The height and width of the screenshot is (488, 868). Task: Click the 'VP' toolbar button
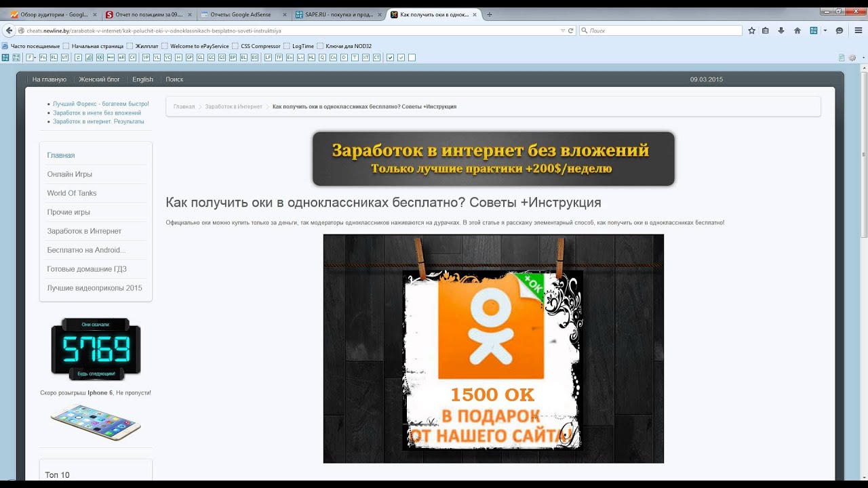point(146,58)
